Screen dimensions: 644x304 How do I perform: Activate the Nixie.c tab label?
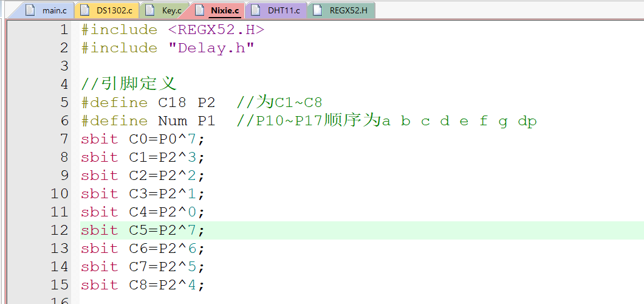[225, 10]
